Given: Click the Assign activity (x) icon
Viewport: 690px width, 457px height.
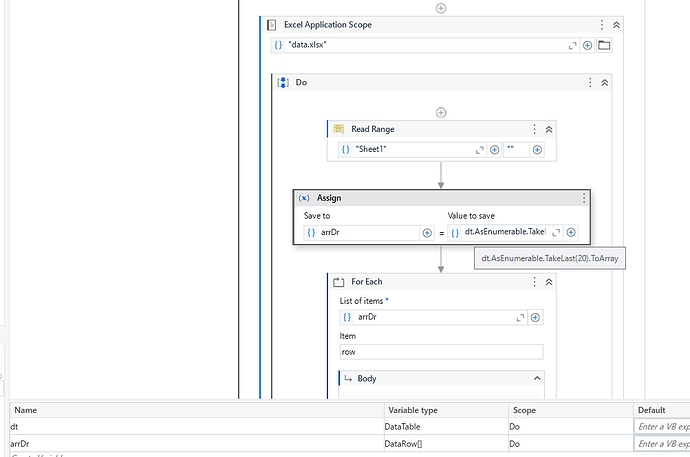Looking at the screenshot, I should click(304, 198).
